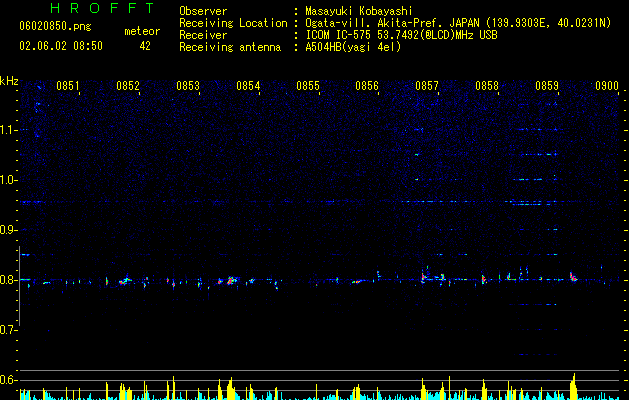The height and width of the screenshot is (400, 629).
Task: Click the HROFFT title text
Action: (x=103, y=8)
